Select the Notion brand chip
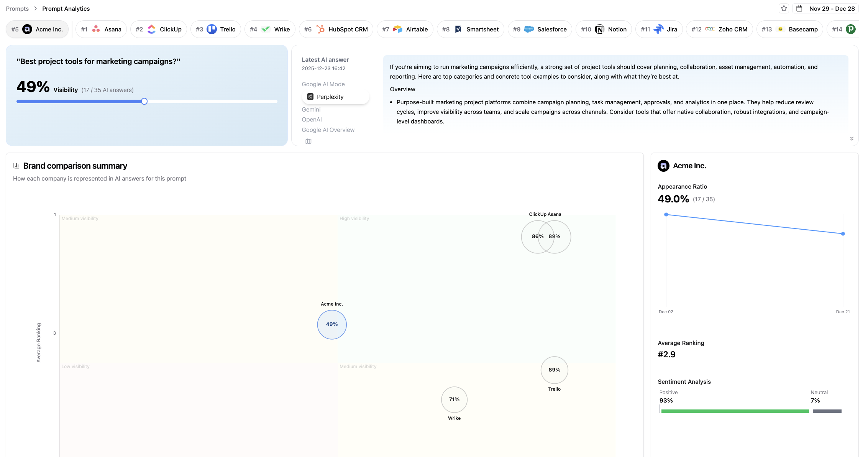 [604, 29]
